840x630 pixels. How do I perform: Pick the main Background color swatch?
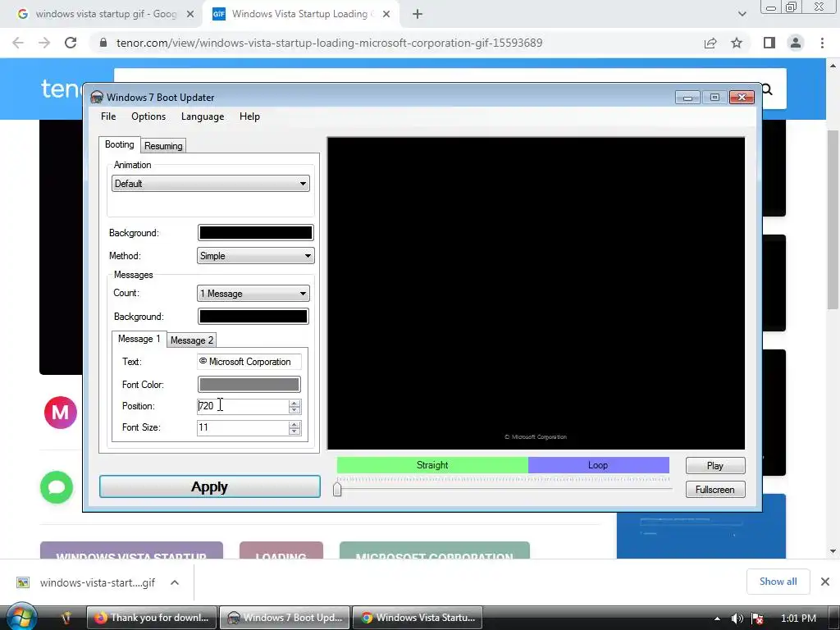(256, 232)
